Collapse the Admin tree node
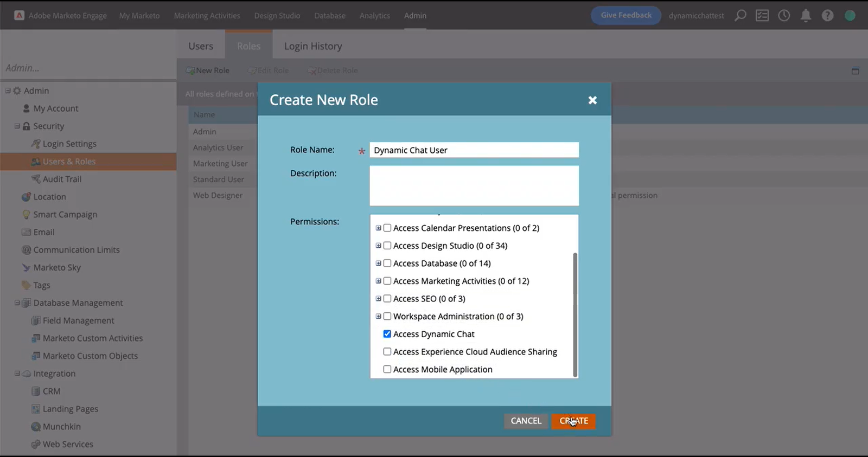The width and height of the screenshot is (868, 457). pos(8,91)
